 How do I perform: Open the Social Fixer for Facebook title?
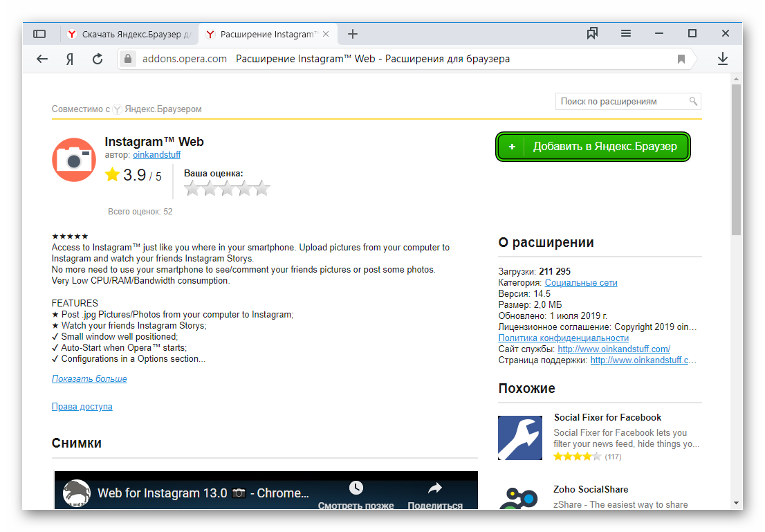pyautogui.click(x=607, y=417)
